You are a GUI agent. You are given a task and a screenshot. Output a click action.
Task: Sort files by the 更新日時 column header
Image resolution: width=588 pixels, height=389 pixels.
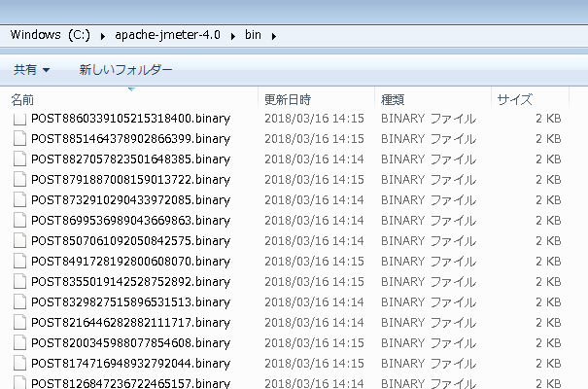[x=288, y=99]
